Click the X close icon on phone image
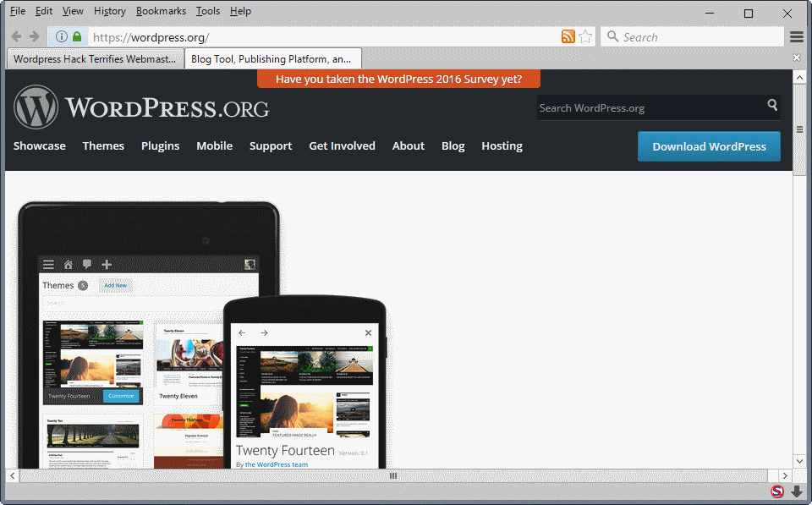Image resolution: width=812 pixels, height=505 pixels. point(368,333)
